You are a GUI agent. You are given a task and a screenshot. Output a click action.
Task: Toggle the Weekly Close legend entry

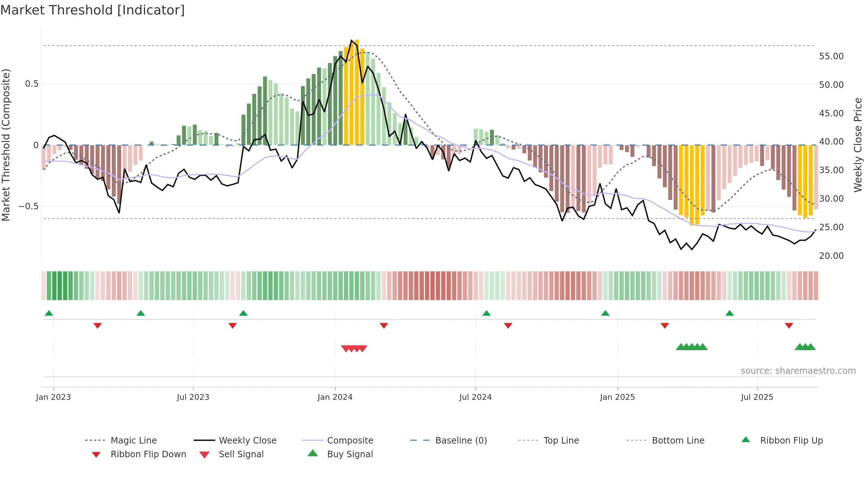[235, 440]
